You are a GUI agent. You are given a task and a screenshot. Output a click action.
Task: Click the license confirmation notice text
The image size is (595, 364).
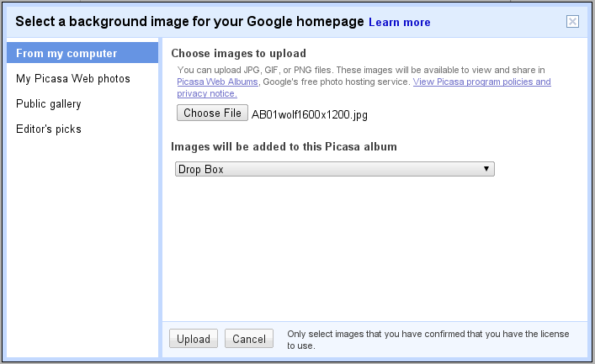428,340
